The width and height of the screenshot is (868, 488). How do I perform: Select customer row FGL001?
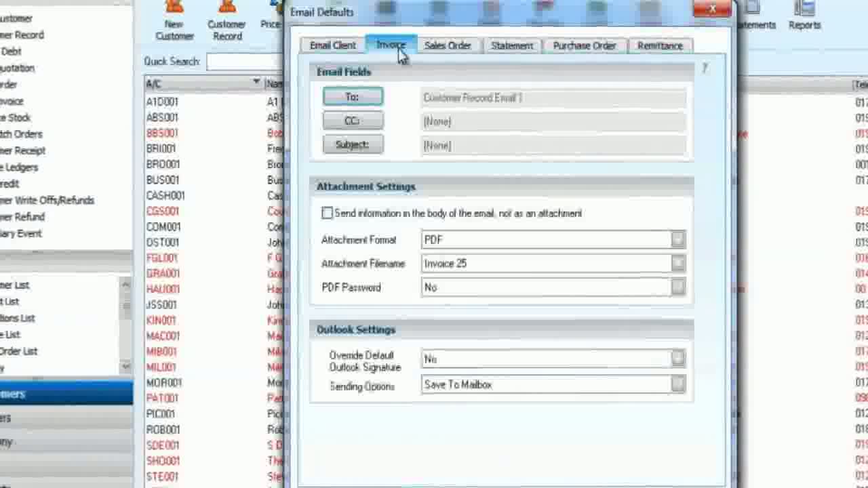click(162, 258)
